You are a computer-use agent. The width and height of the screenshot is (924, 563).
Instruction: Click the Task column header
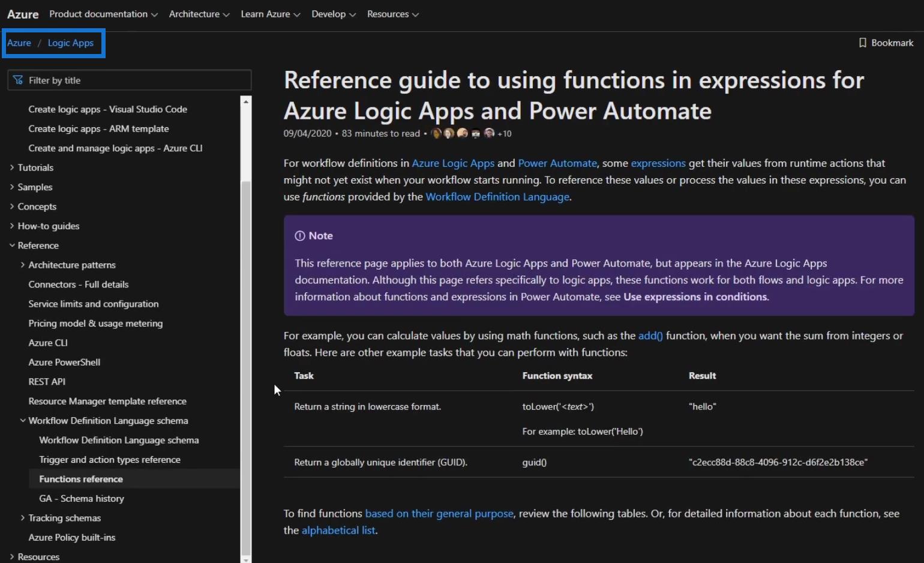[x=304, y=376]
